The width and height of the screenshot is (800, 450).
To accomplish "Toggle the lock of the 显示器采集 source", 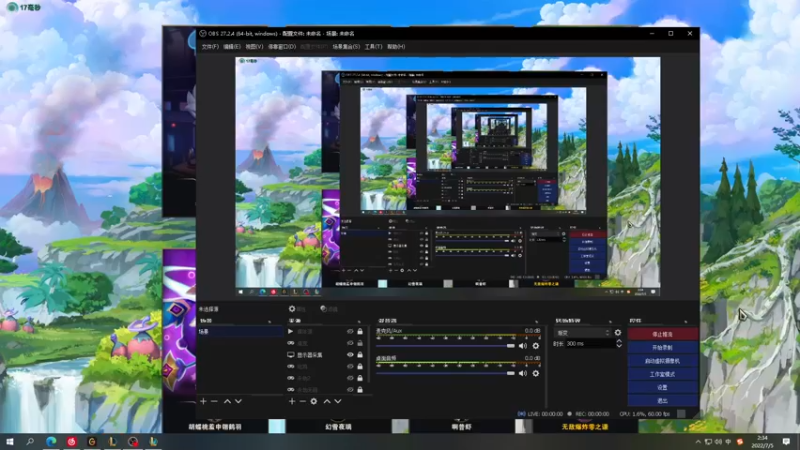I will coord(360,355).
